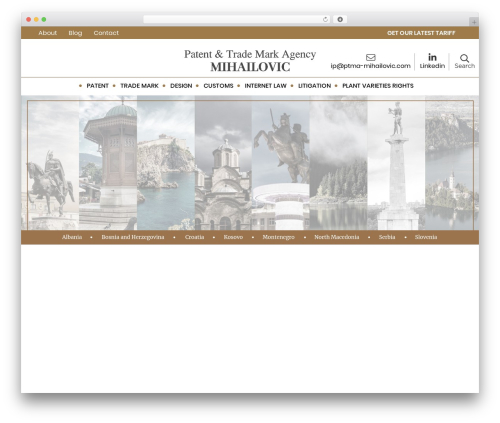Viewport: 500px width, 423px height.
Task: Open INTERNET LAW section
Action: coord(266,86)
